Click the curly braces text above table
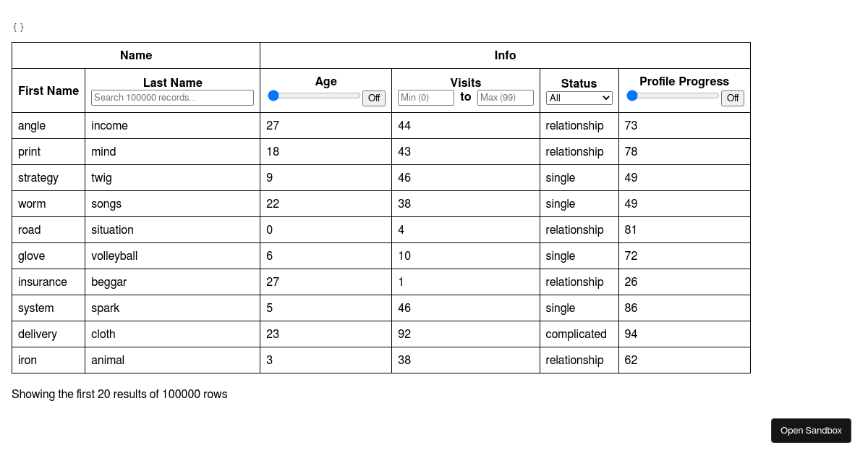The width and height of the screenshot is (868, 456). click(18, 28)
